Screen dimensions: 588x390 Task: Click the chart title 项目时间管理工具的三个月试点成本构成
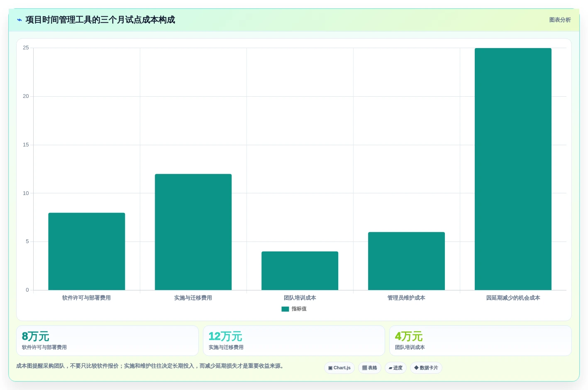click(x=100, y=20)
